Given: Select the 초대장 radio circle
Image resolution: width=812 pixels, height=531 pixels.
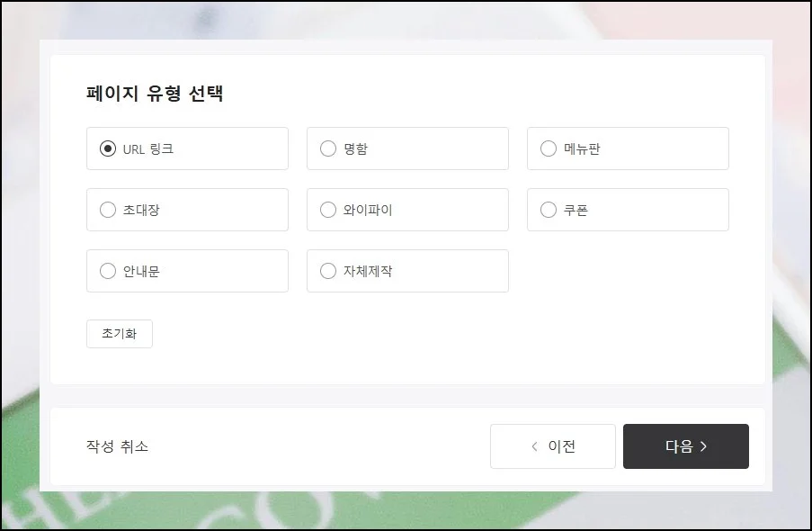Looking at the screenshot, I should 108,210.
